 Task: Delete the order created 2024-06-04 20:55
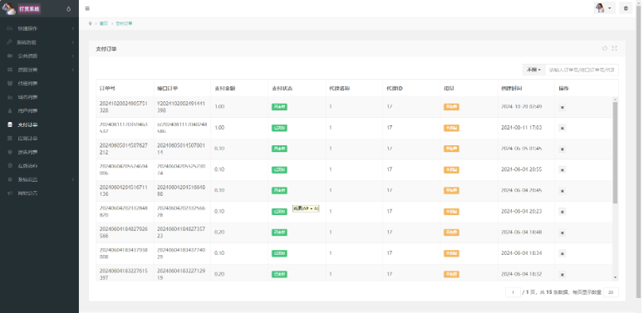click(563, 170)
